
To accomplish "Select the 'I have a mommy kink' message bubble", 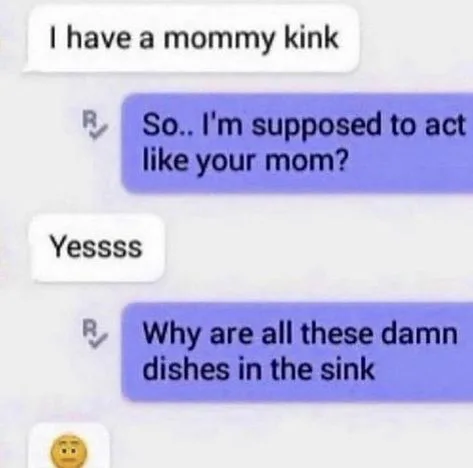I will pyautogui.click(x=192, y=39).
